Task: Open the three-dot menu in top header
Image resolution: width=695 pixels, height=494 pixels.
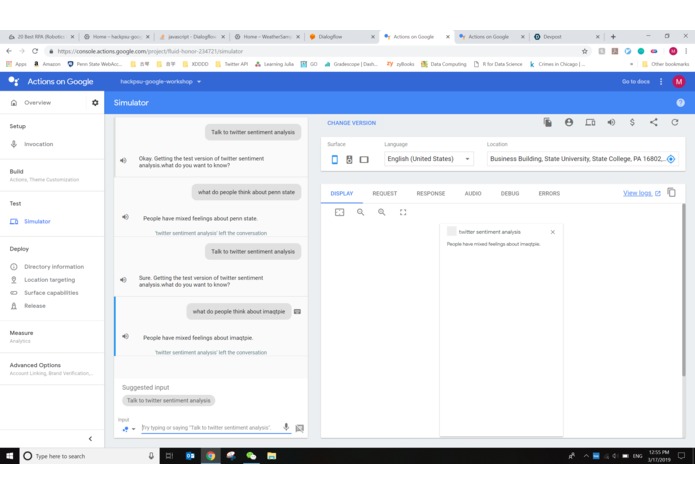Action: point(661,82)
